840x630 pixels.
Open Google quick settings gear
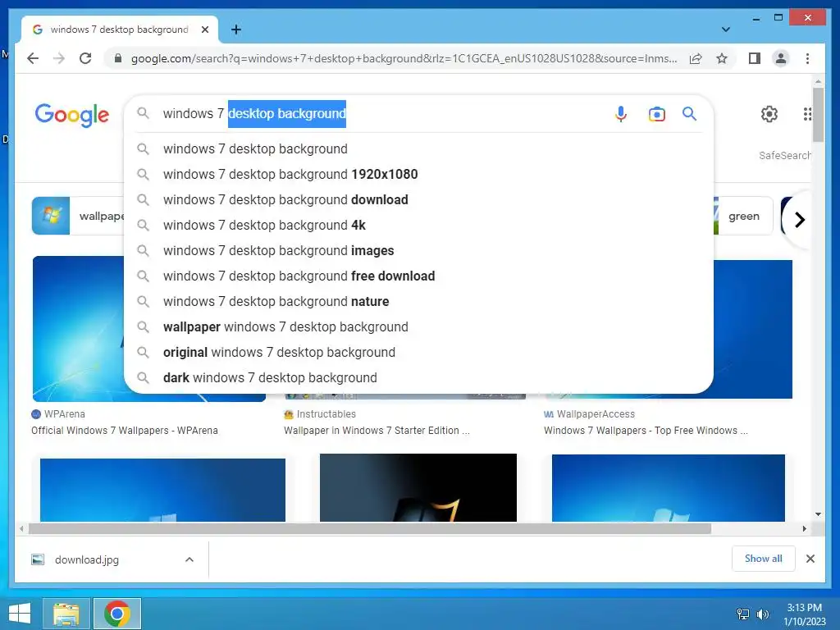769,113
